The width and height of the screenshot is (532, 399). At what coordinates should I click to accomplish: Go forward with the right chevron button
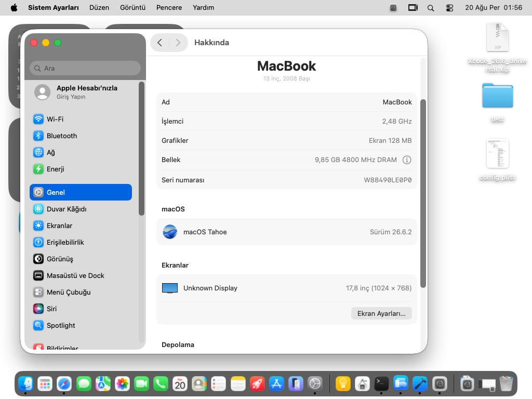178,43
